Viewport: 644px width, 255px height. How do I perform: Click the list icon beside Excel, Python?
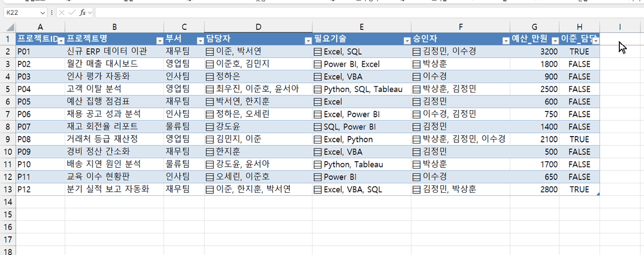point(317,140)
